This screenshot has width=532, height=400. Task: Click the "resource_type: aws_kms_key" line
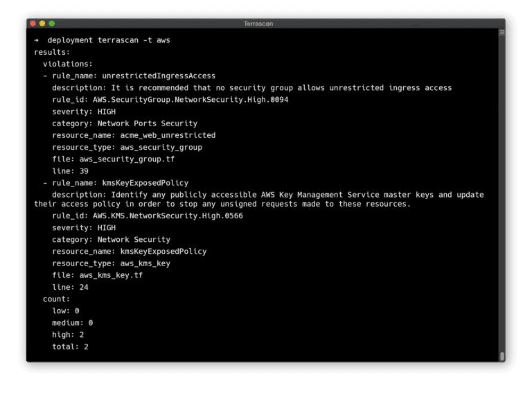(x=111, y=263)
